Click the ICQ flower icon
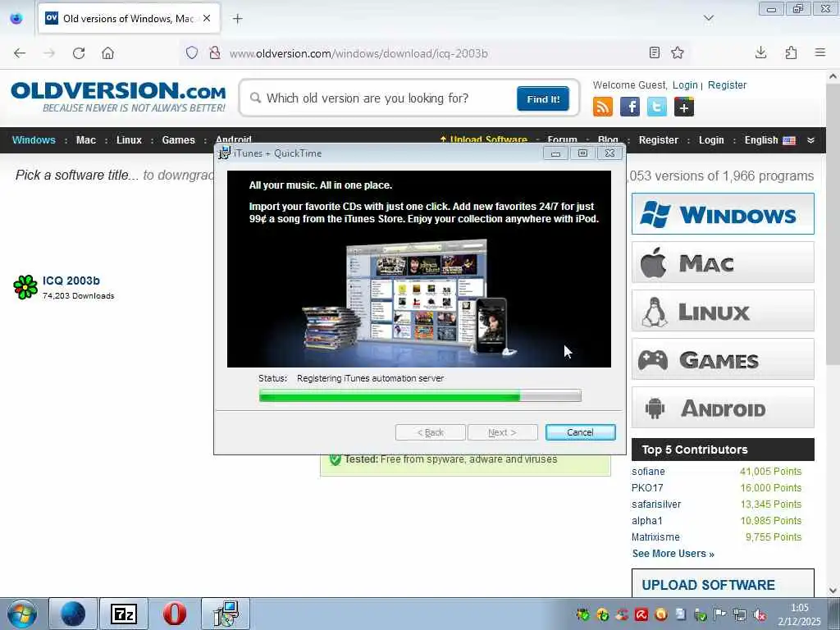This screenshot has width=840, height=630. [25, 287]
